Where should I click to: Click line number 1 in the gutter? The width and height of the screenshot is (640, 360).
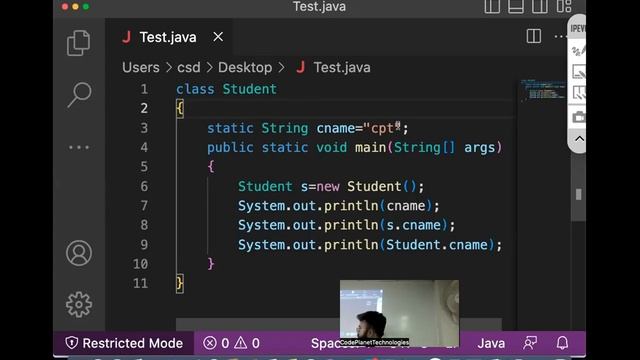click(x=144, y=89)
